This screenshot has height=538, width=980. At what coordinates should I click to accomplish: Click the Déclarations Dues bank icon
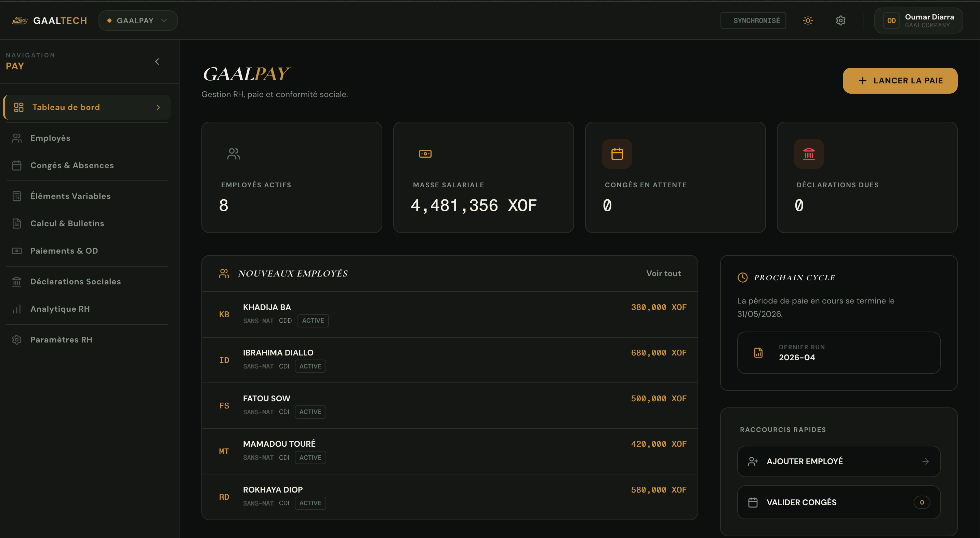pyautogui.click(x=809, y=154)
